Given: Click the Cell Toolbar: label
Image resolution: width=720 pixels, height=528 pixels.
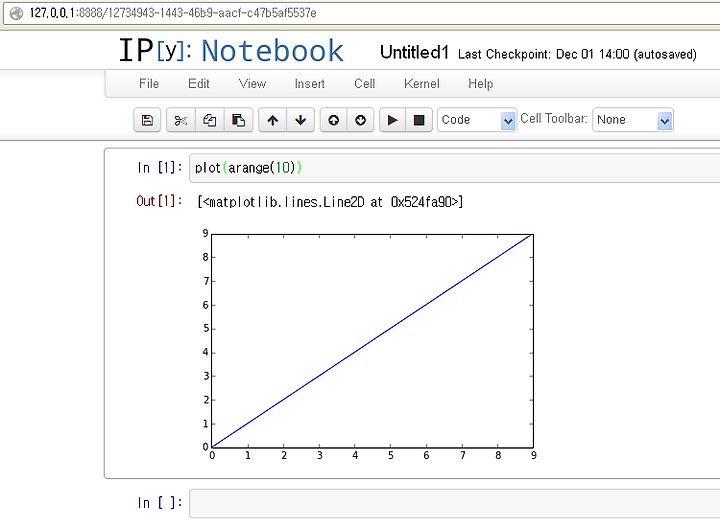Looking at the screenshot, I should pyautogui.click(x=554, y=118).
